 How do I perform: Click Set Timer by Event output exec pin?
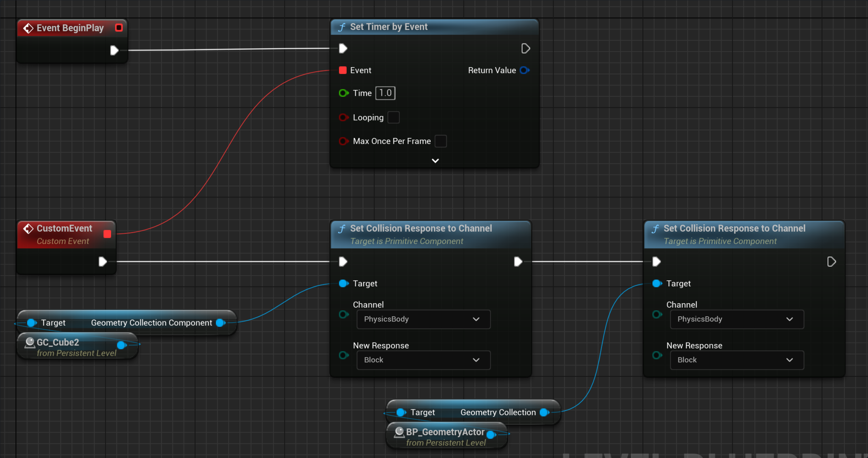(525, 48)
